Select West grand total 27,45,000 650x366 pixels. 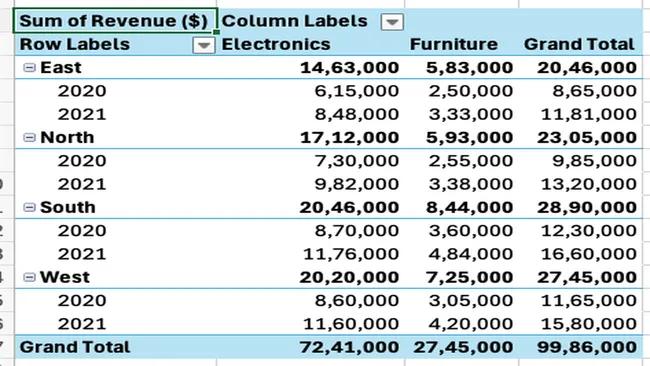[587, 277]
